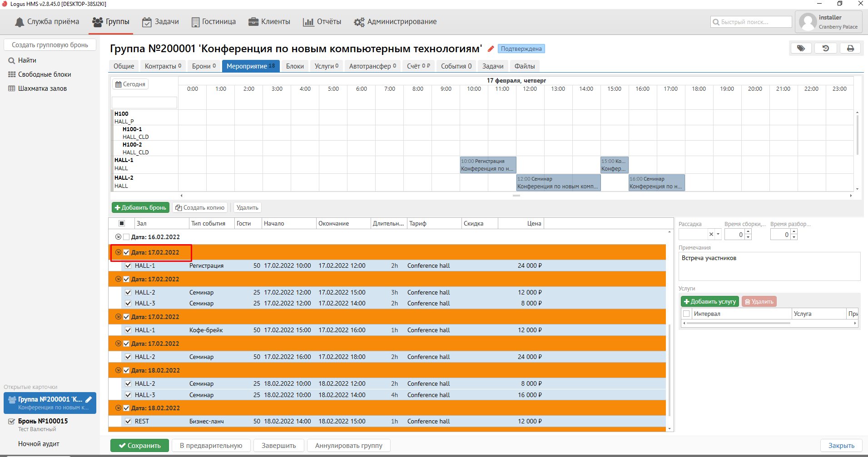Click the tag icon button at top right
Image resolution: width=868 pixels, height=457 pixels.
point(801,48)
